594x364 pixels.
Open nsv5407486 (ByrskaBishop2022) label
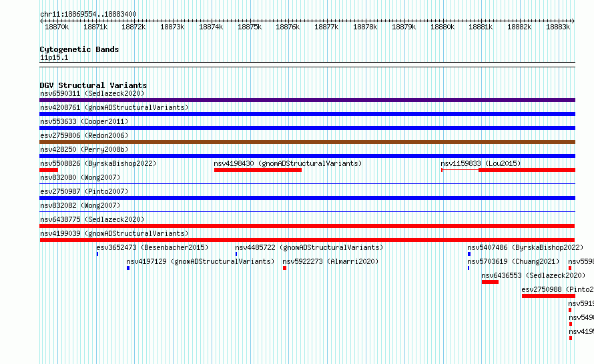[525, 247]
